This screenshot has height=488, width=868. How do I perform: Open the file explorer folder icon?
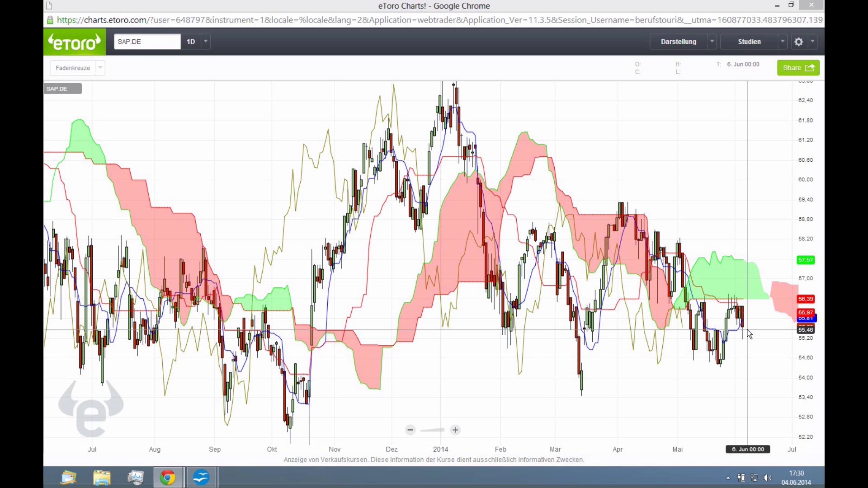point(102,477)
